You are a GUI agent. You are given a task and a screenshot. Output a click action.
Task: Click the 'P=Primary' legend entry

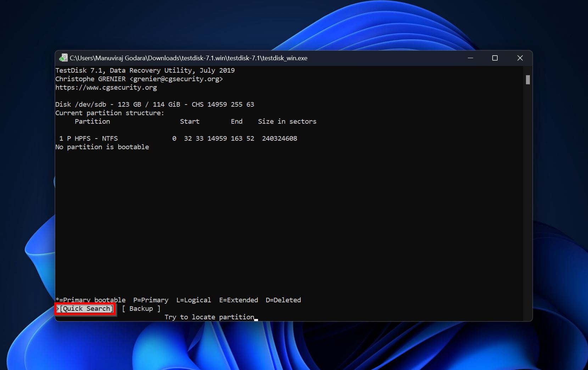(x=151, y=300)
